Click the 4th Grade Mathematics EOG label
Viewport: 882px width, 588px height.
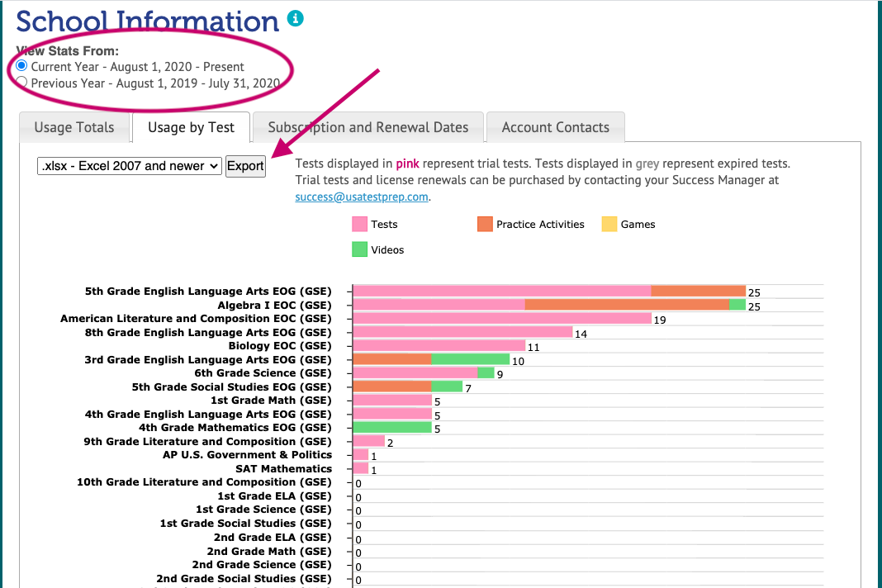click(235, 428)
